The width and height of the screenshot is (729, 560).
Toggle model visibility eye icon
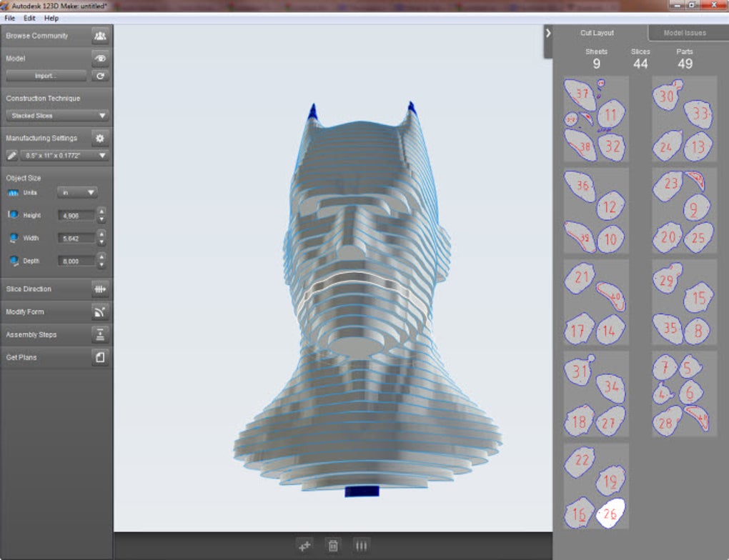[x=100, y=59]
